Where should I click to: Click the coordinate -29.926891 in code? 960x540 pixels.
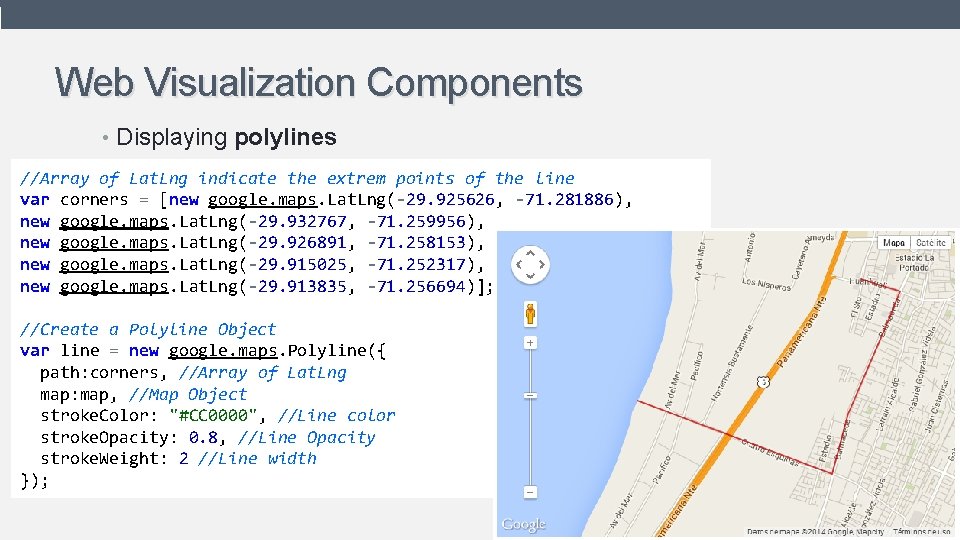297,243
